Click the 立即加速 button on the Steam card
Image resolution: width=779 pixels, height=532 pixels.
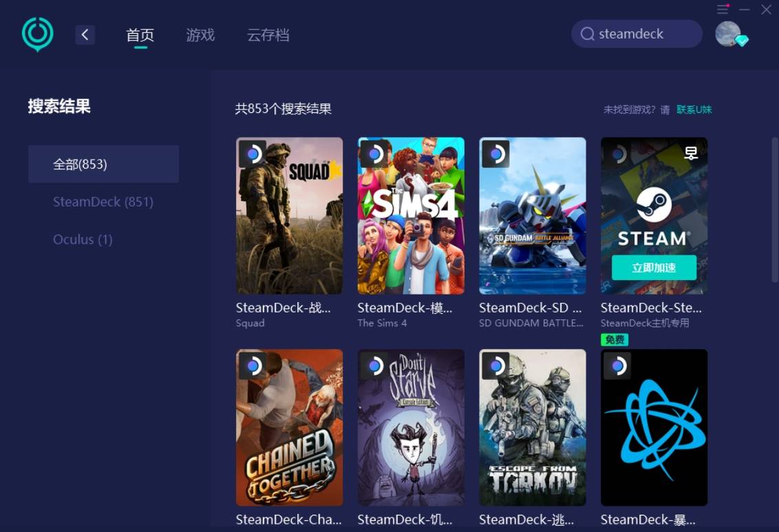click(652, 268)
